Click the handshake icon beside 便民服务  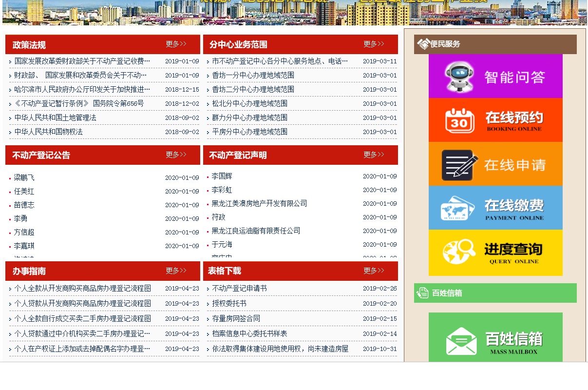(x=423, y=44)
